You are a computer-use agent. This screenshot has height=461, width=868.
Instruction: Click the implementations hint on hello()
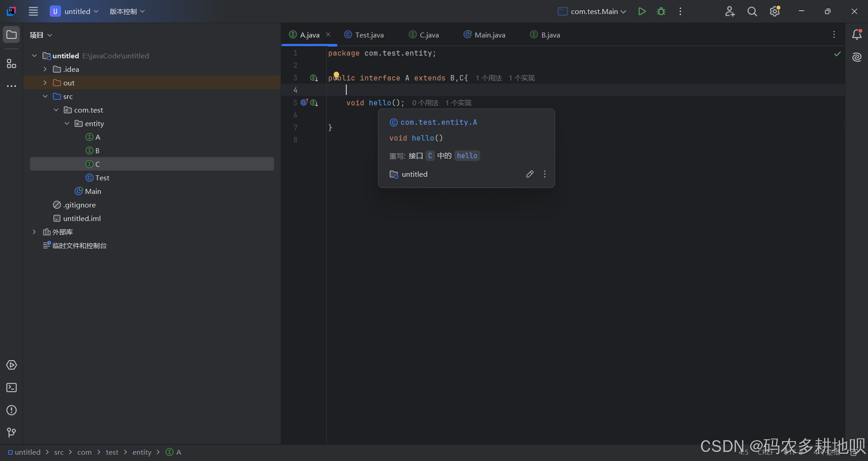(458, 103)
